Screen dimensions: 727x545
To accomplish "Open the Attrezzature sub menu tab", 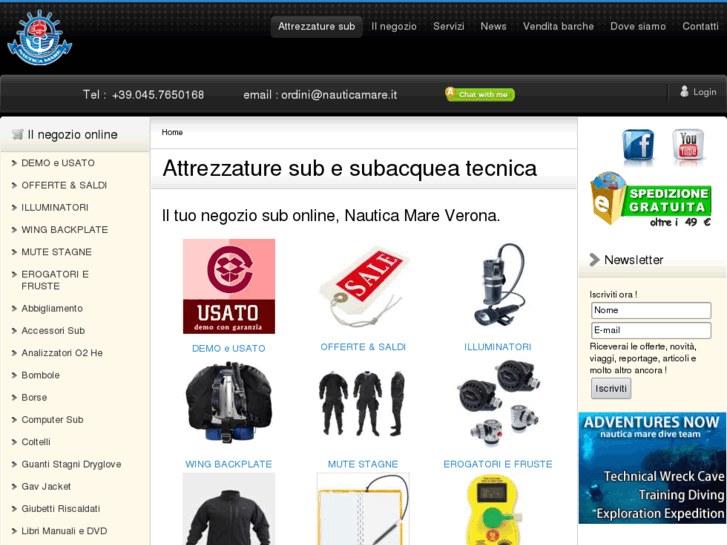I will [317, 26].
